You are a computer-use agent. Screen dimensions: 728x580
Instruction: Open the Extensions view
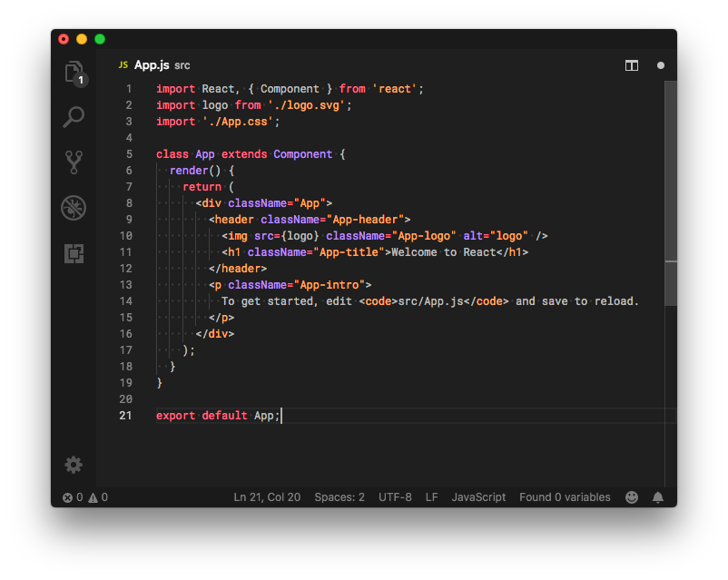[x=74, y=253]
